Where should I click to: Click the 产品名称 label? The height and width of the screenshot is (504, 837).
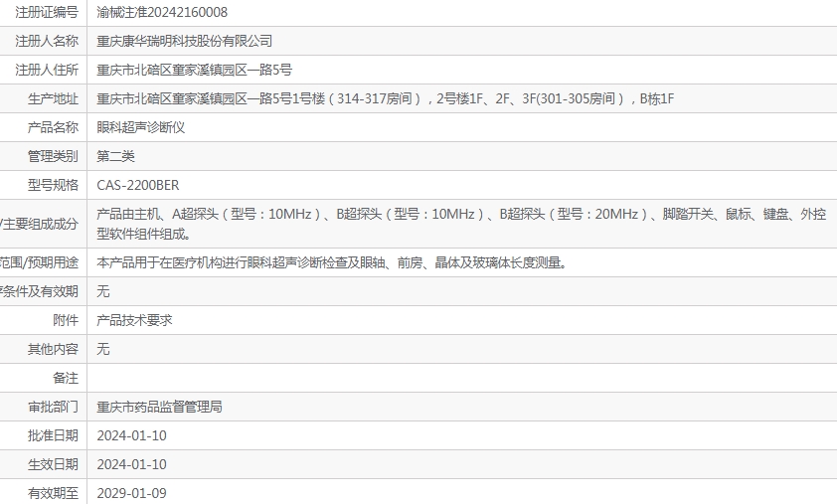[53, 127]
